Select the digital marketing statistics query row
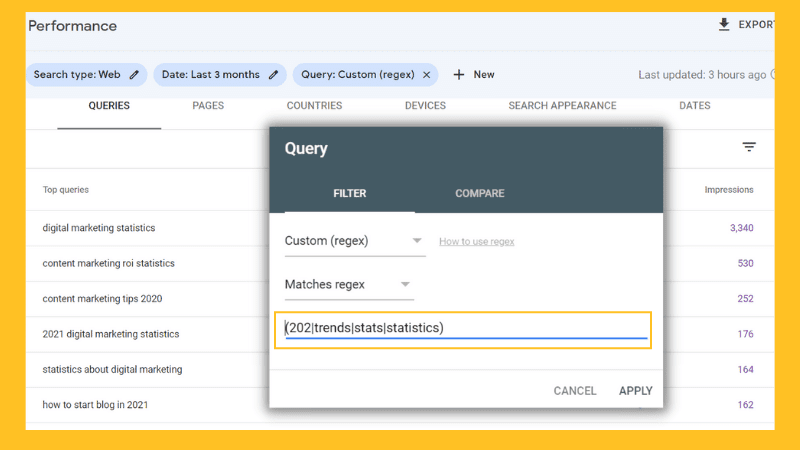 [99, 228]
